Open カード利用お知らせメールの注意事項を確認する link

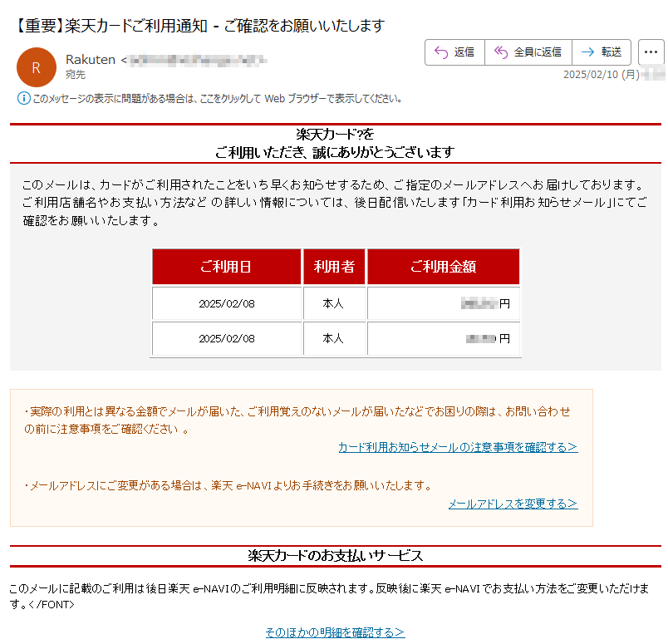click(458, 447)
